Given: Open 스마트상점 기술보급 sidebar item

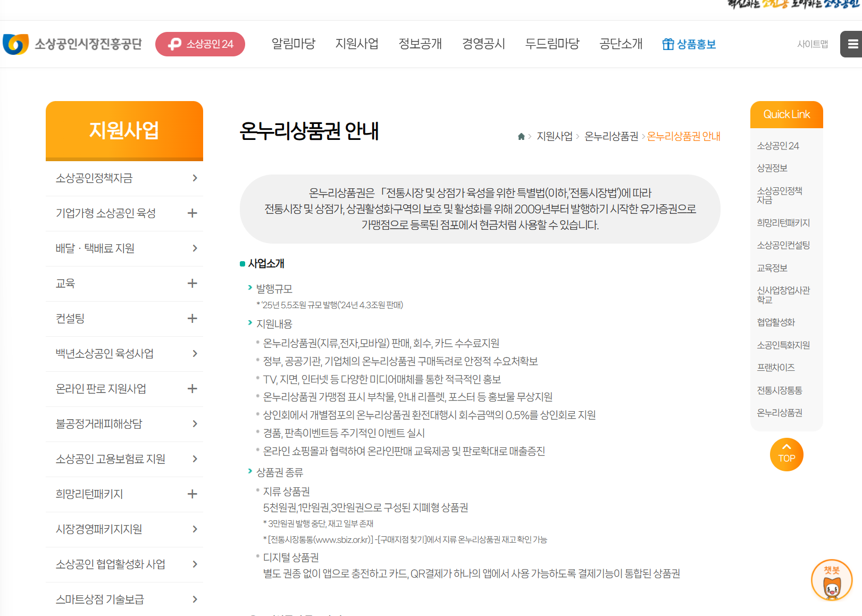Looking at the screenshot, I should [x=124, y=600].
